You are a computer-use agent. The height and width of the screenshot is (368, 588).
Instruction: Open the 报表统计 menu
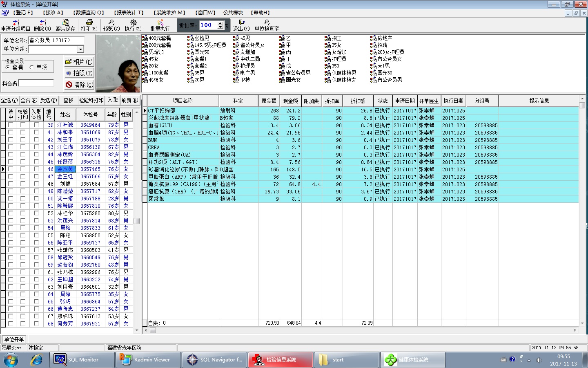coord(129,13)
